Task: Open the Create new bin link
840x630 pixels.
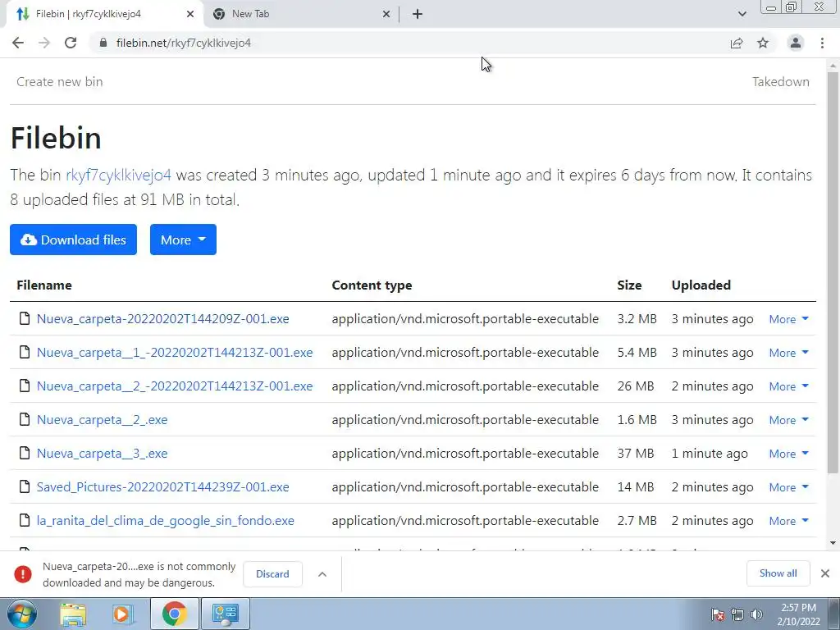Action: 59,81
